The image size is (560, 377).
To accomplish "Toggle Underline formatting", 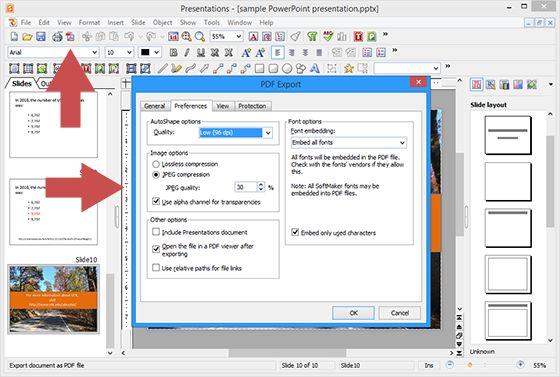I will [201, 53].
